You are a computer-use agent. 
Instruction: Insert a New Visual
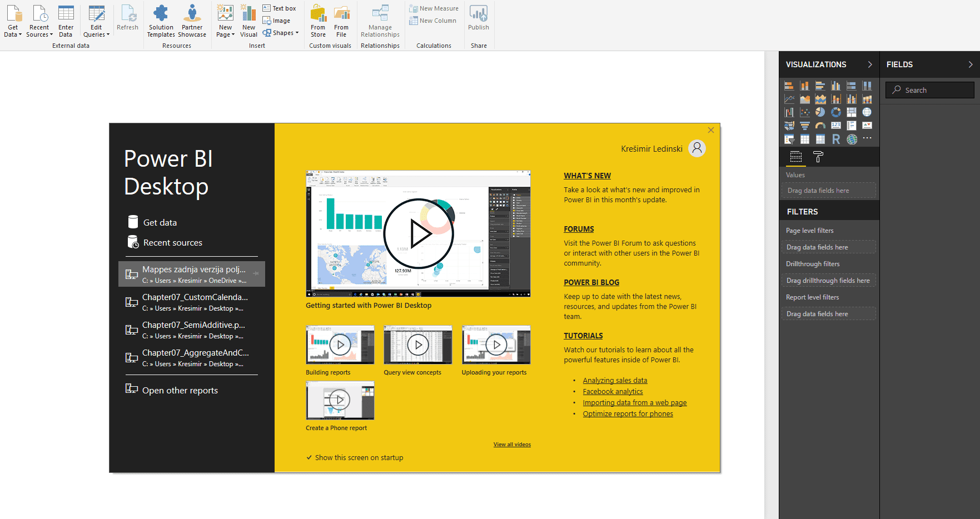pos(248,21)
